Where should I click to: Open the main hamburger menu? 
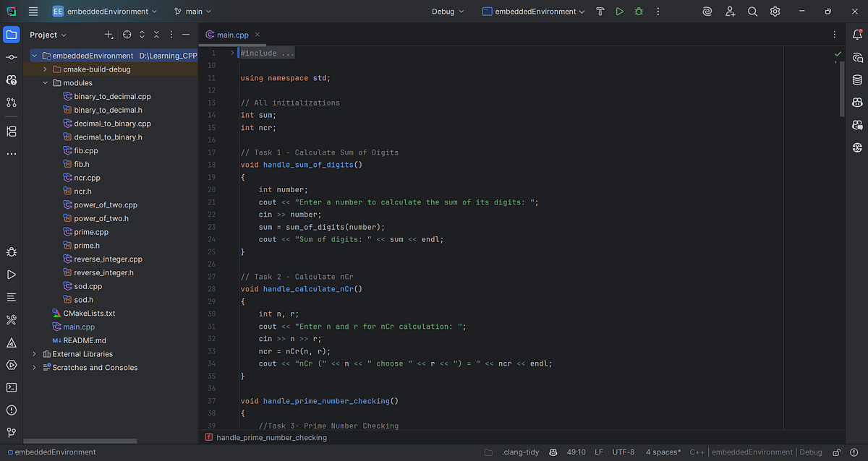point(33,12)
